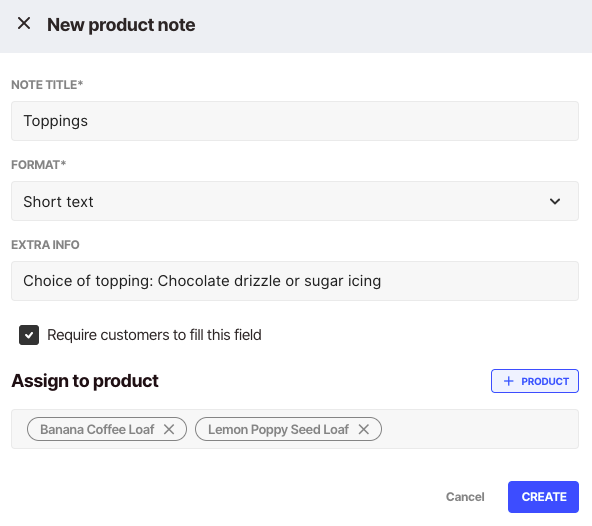592x526 pixels.
Task: Click the 'Require customers to fill this field' label
Action: click(x=154, y=335)
